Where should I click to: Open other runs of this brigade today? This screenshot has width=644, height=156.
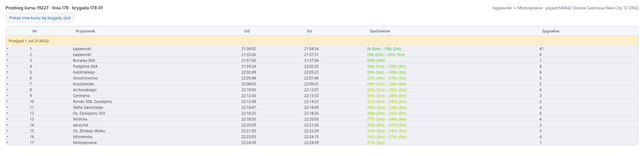click(x=40, y=18)
